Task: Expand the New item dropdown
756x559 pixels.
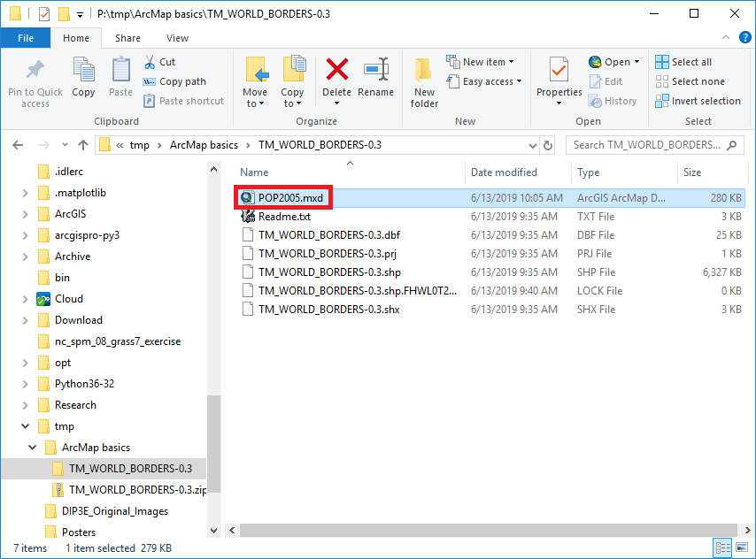Action: tap(488, 62)
